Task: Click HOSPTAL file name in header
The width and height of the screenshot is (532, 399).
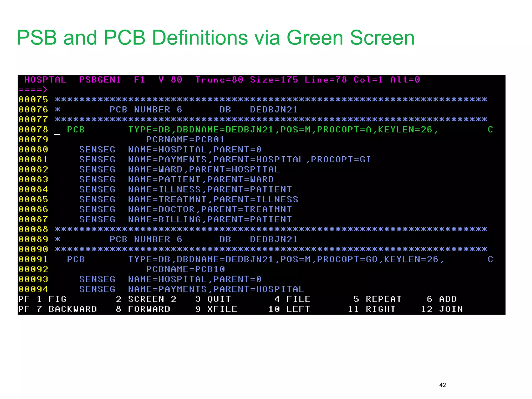Action: 45,79
